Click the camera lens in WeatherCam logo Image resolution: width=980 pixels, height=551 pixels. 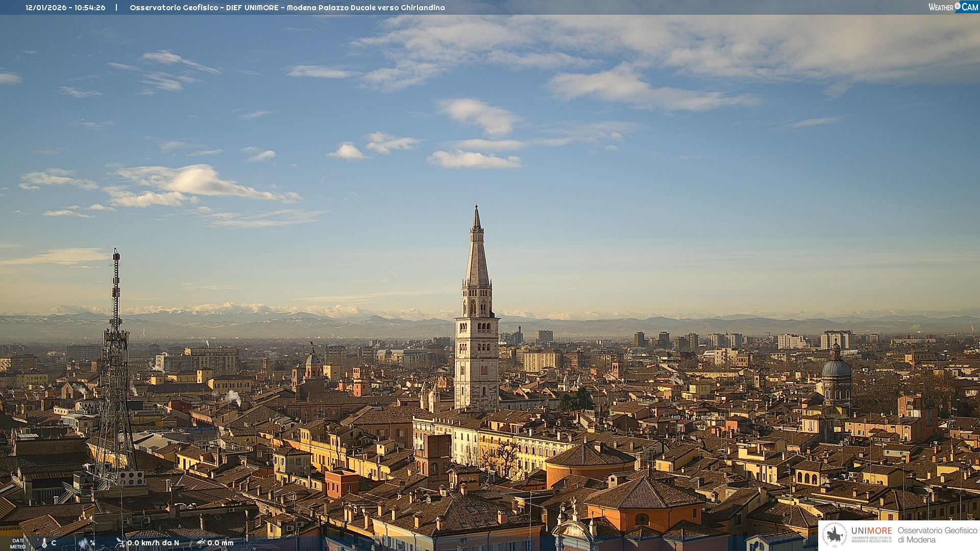point(958,6)
